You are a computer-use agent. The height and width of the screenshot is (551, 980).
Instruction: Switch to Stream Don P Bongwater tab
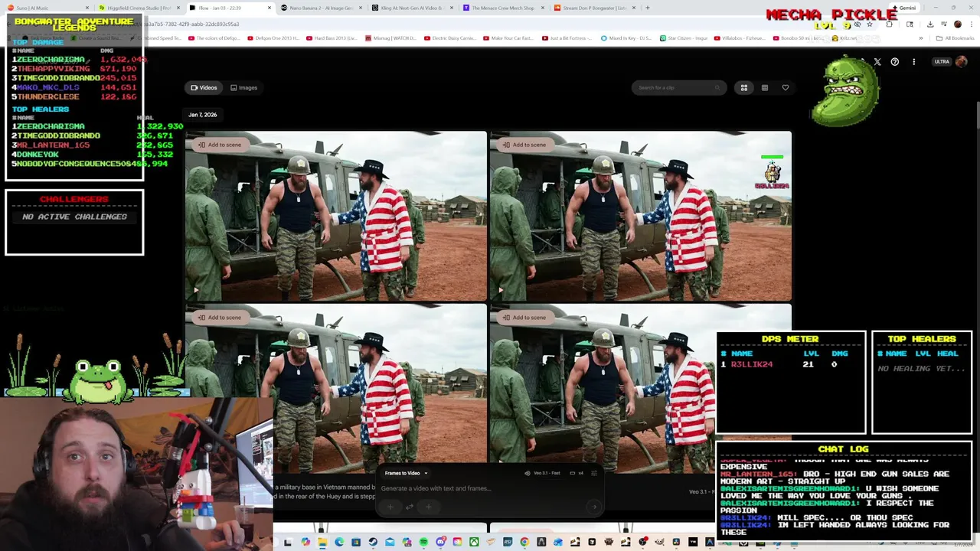click(596, 8)
